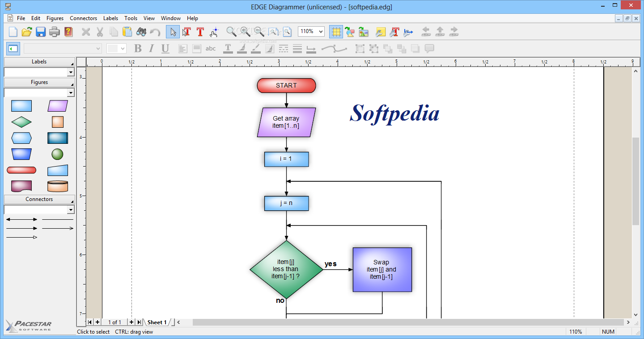
Task: Open a file with the folder icon
Action: pos(27,32)
